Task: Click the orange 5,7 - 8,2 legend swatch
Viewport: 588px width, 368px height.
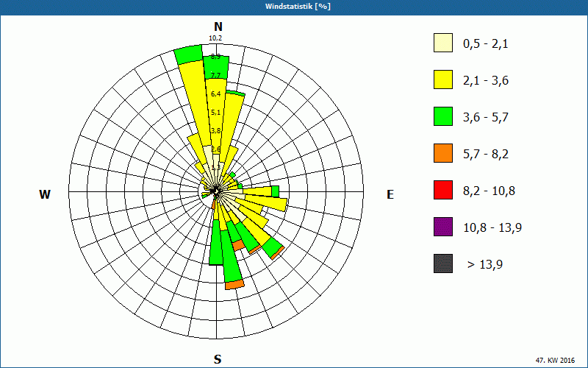Action: [x=443, y=153]
